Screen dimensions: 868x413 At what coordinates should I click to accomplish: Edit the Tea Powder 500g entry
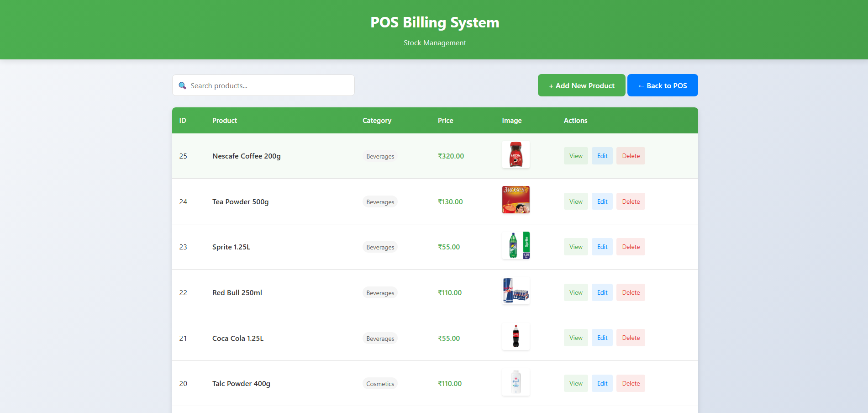point(602,201)
